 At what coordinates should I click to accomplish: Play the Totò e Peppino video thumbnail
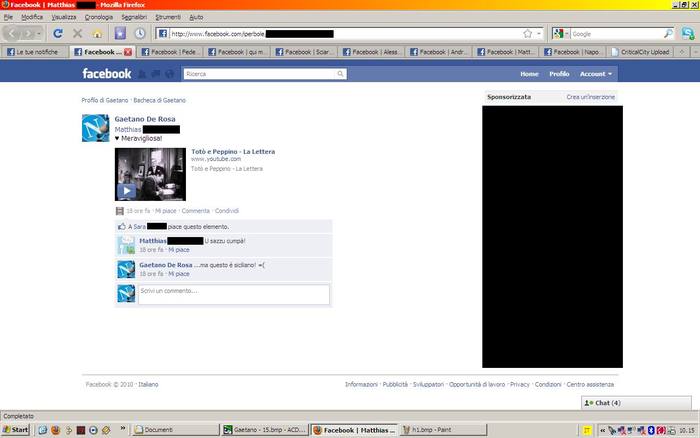coord(150,175)
